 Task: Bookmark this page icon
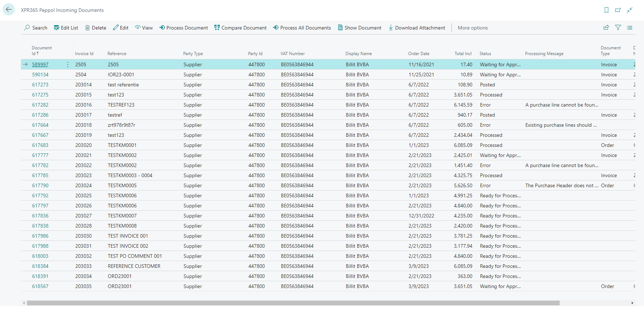pos(606,10)
